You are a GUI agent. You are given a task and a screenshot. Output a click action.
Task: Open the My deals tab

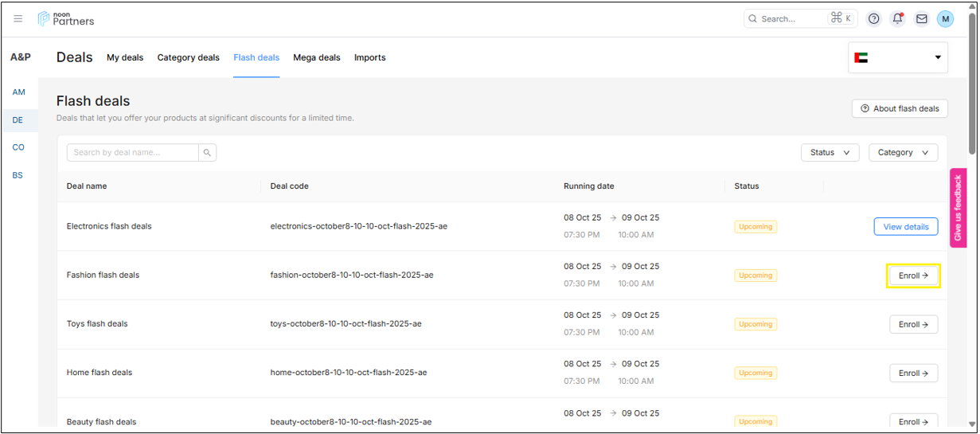(x=125, y=57)
